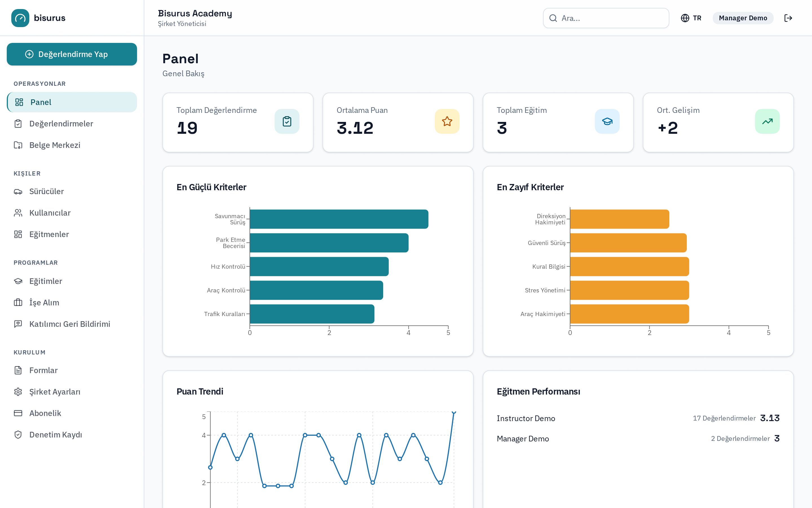812x508 pixels.
Task: Click the Kullanıcılar people icon
Action: pyautogui.click(x=18, y=213)
